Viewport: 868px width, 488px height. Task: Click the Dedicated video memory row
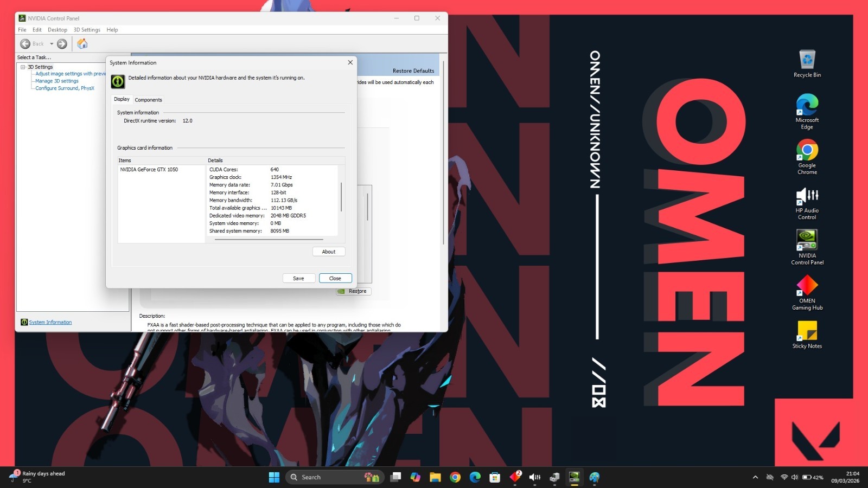(273, 216)
